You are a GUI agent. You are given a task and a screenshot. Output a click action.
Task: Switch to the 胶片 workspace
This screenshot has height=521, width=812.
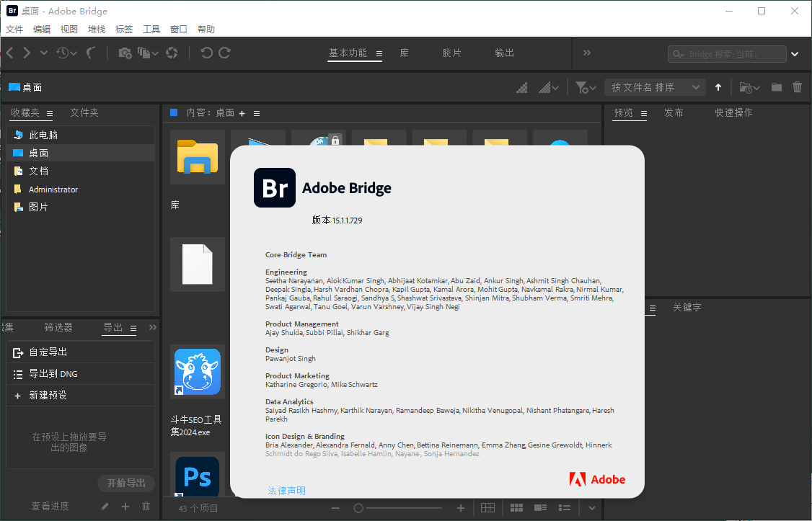[x=451, y=53]
